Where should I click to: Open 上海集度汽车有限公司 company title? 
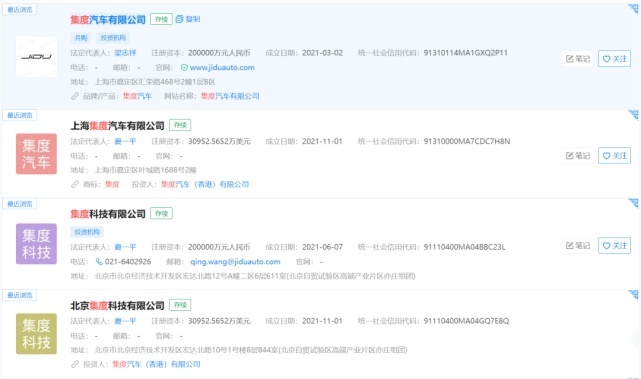click(117, 126)
